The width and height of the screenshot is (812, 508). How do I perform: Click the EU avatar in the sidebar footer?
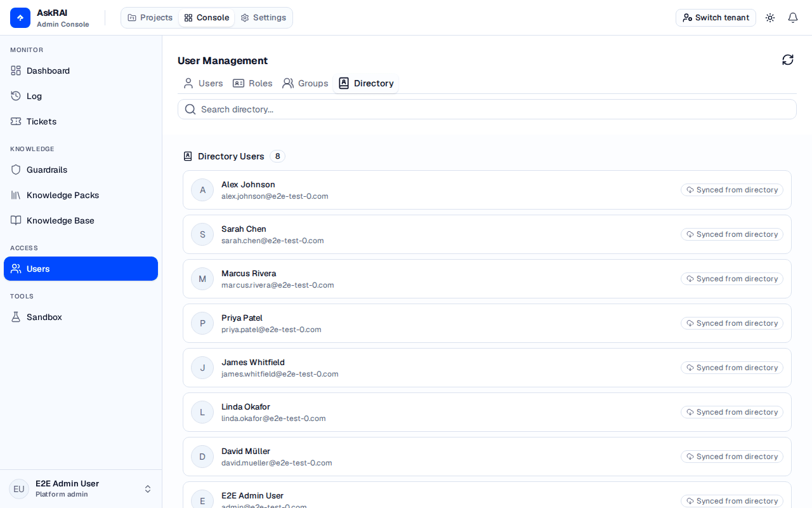(x=19, y=489)
